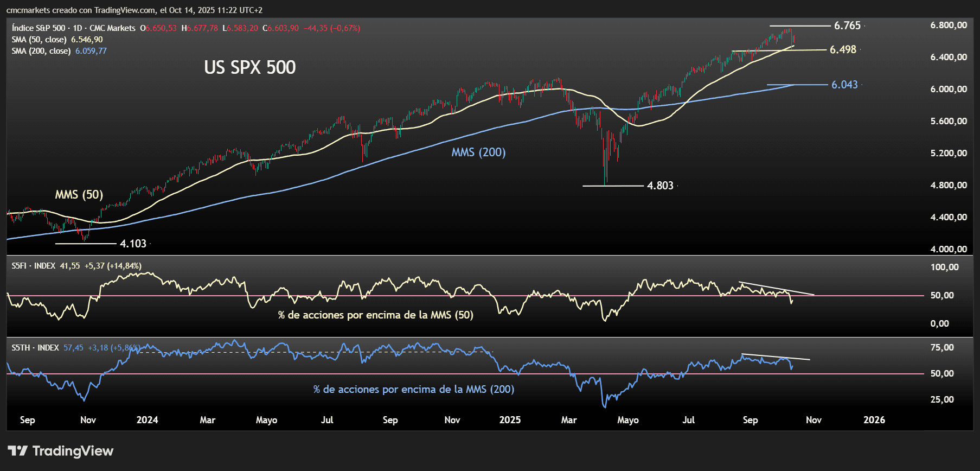Select the US SPX 500 text annotation

250,67
